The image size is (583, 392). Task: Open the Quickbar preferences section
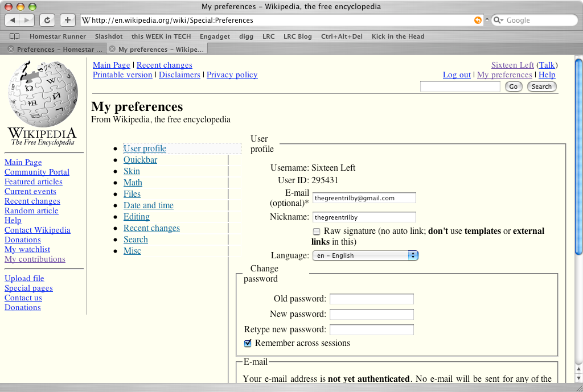(x=140, y=160)
